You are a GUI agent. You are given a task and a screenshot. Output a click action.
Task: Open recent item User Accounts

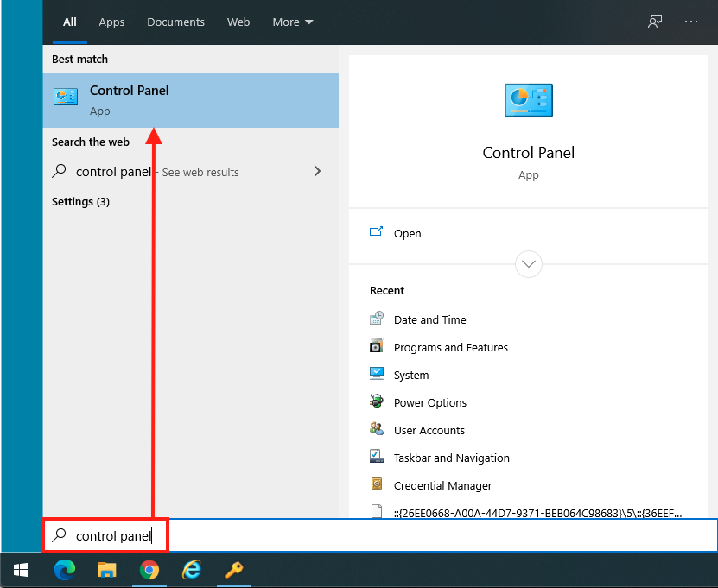pos(429,430)
